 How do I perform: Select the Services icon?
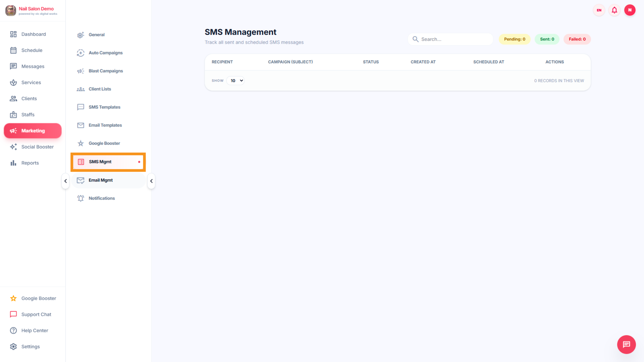click(x=13, y=82)
